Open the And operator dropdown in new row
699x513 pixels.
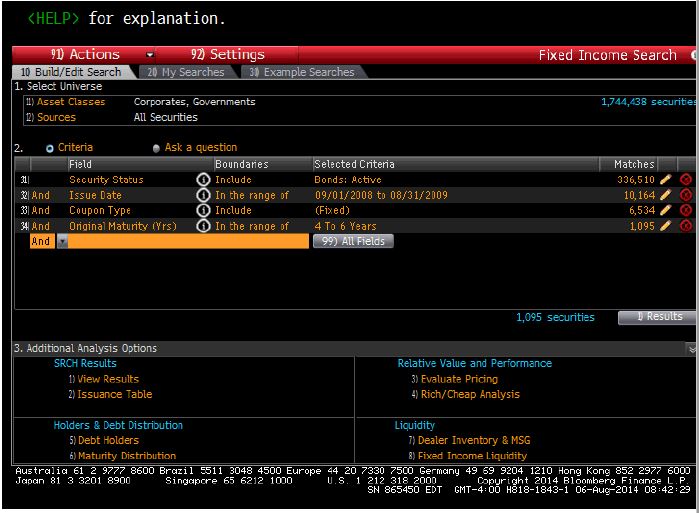62,242
